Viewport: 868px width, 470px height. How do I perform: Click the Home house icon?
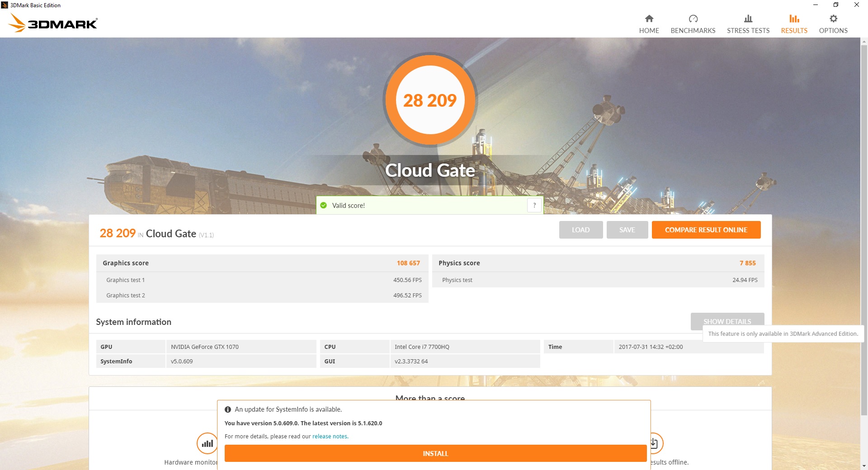coord(649,19)
